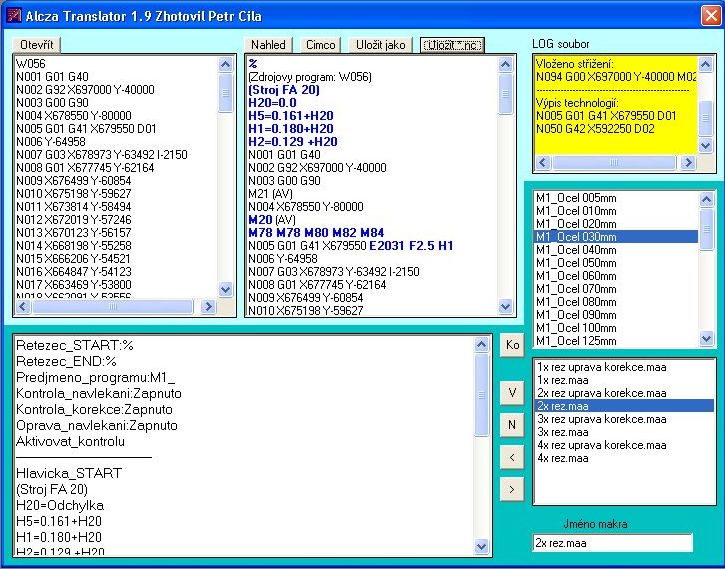Viewport: 725px width, 569px height.
Task: Click the bold (Stroj FA 20) line in translated program
Action: (x=284, y=90)
